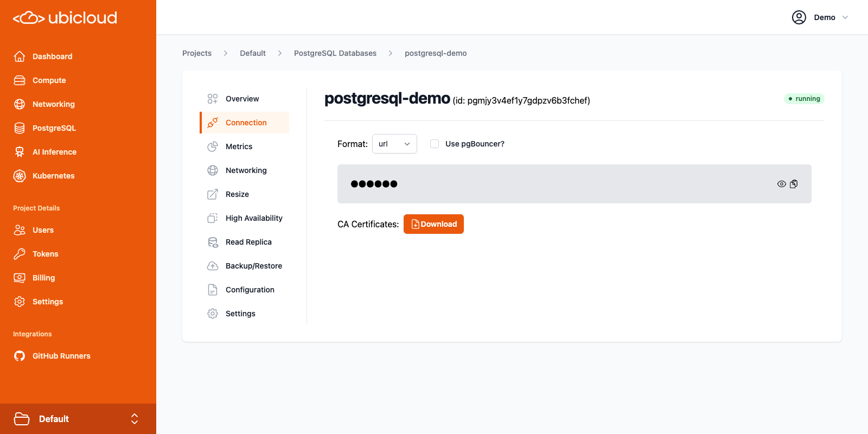Image resolution: width=868 pixels, height=434 pixels.
Task: Open the Backup/Restore tab
Action: (x=245, y=266)
